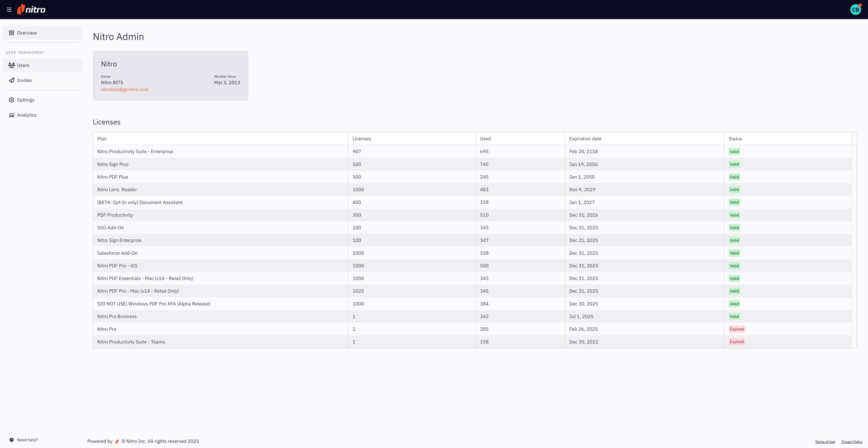Click the Nov 9, 2029 expiration date
The height and width of the screenshot is (448, 868).
coord(582,190)
